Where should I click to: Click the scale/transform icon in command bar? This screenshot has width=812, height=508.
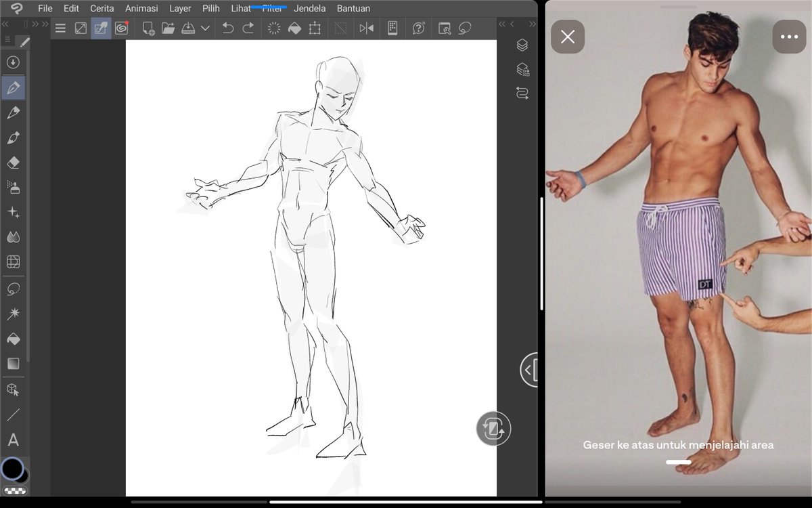[315, 28]
